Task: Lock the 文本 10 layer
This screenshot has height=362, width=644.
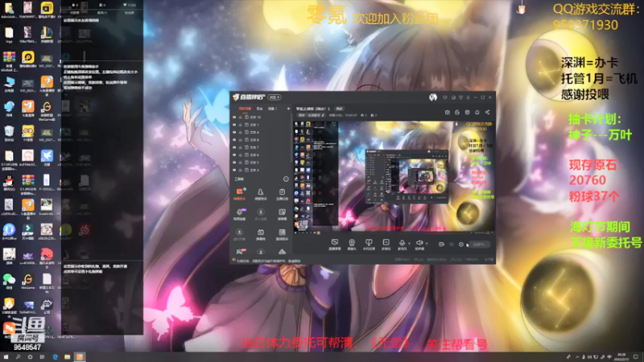Action: 241,117
